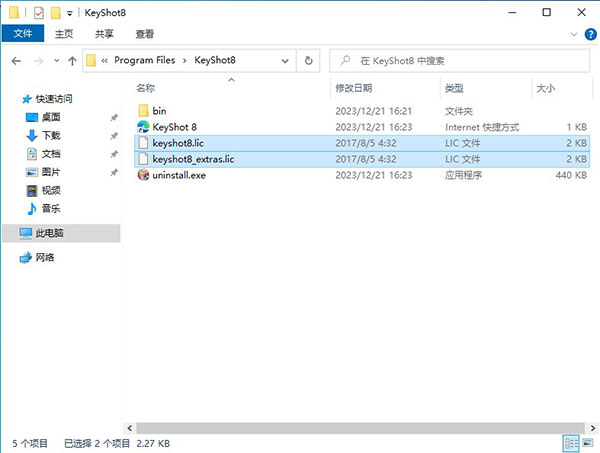This screenshot has width=600, height=453.
Task: Sort by 类型 (Type) column header
Action: [x=454, y=88]
